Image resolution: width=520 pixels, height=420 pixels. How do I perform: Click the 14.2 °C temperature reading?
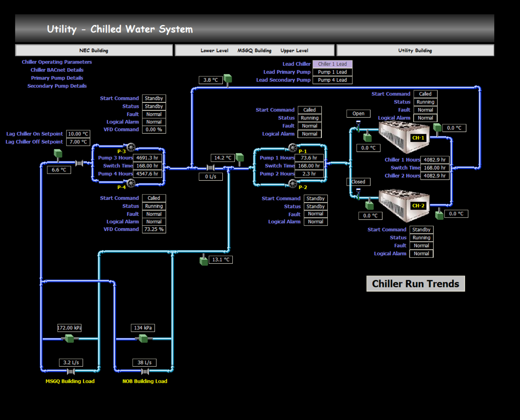click(x=223, y=158)
